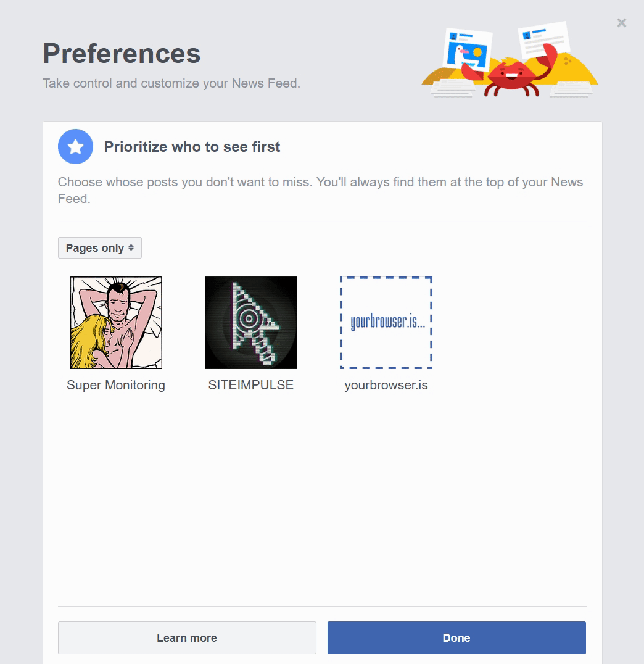Viewport: 644px width, 664px height.
Task: Close the Preferences dialog with the X
Action: click(x=621, y=23)
